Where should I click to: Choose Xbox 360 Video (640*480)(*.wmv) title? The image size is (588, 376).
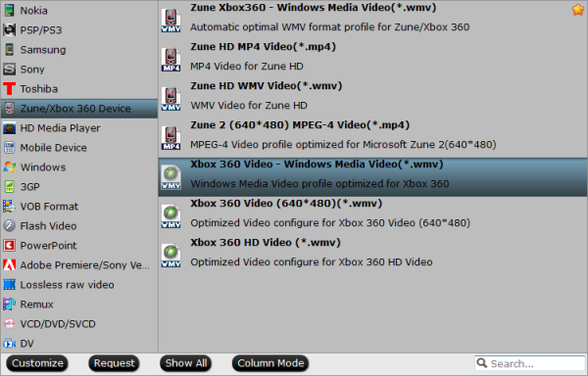pos(286,203)
